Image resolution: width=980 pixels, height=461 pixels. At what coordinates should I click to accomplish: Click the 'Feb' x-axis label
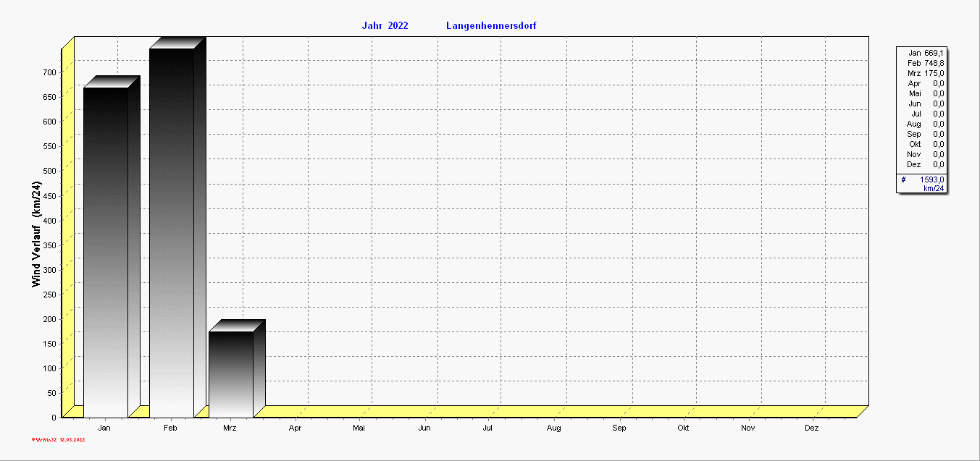point(170,428)
